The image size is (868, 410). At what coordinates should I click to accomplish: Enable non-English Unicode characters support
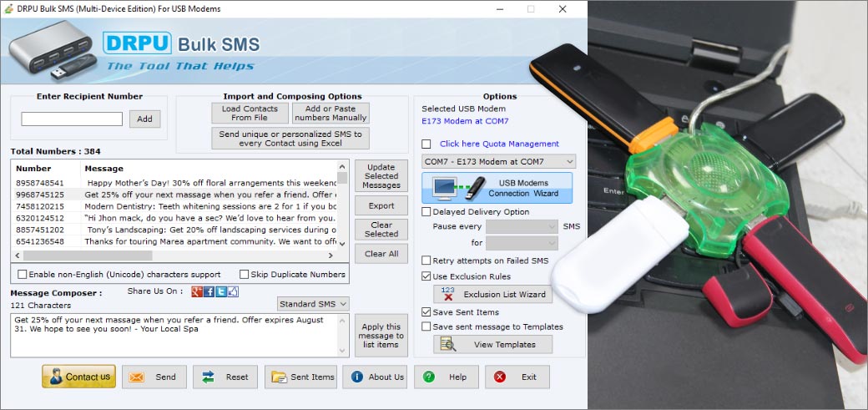tap(23, 274)
